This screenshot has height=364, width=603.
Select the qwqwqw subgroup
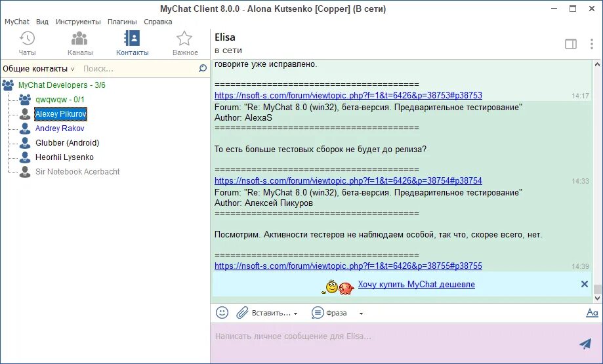(60, 100)
